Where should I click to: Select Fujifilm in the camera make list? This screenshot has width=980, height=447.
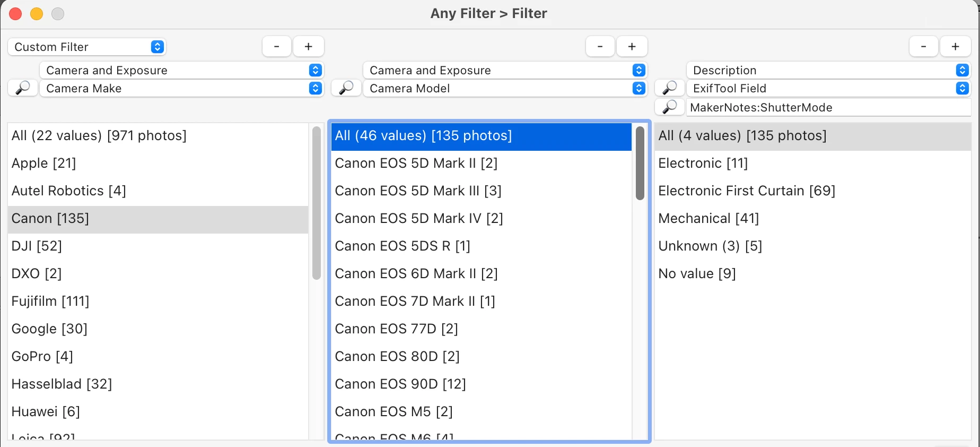coord(50,301)
